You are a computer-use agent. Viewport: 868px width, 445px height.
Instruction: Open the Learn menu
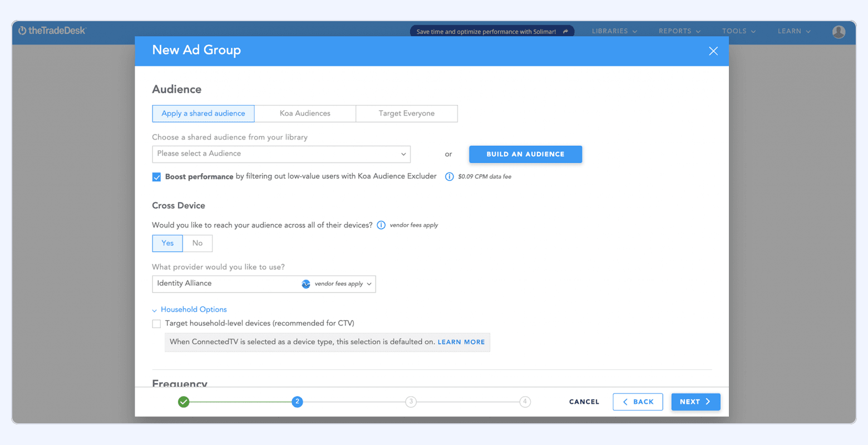[x=794, y=32]
